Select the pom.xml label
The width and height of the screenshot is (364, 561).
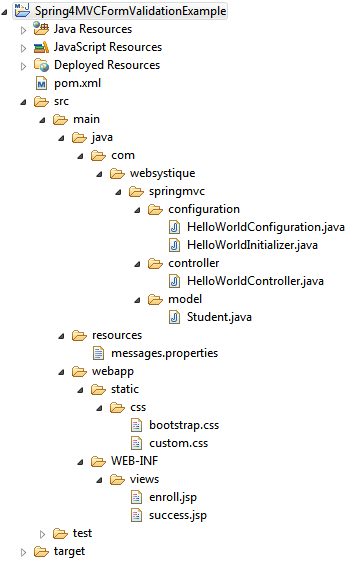78,83
